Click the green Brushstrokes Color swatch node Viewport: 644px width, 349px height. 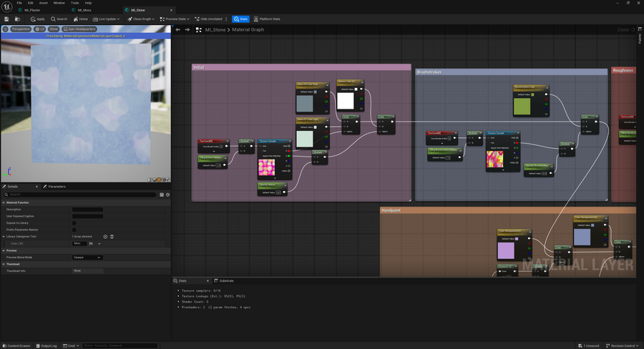[523, 105]
